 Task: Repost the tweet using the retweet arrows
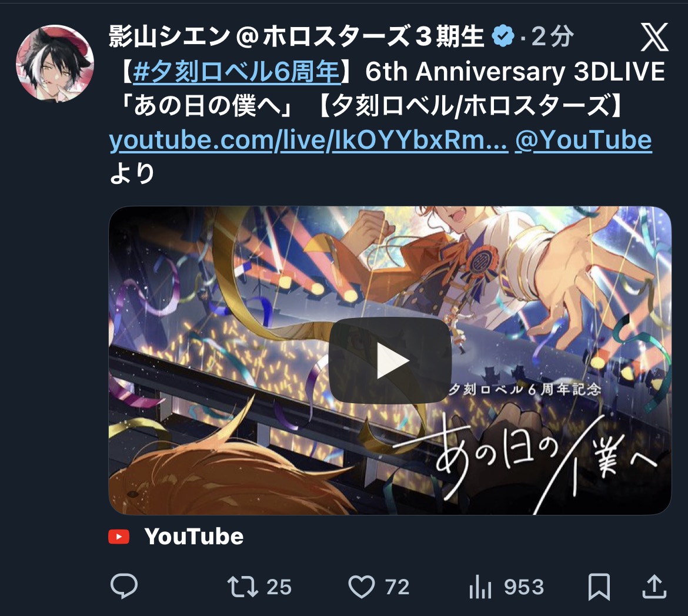tap(243, 587)
